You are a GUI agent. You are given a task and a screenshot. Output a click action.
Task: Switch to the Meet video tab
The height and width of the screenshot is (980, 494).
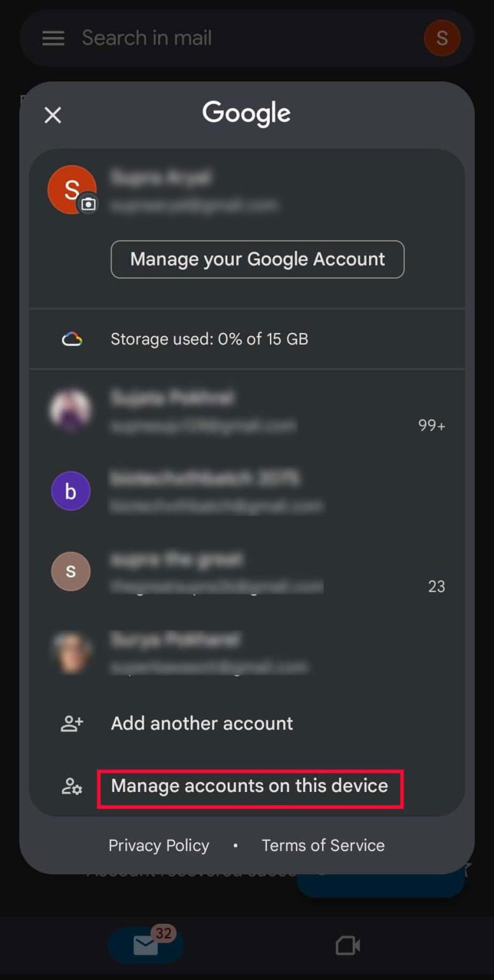pyautogui.click(x=348, y=945)
